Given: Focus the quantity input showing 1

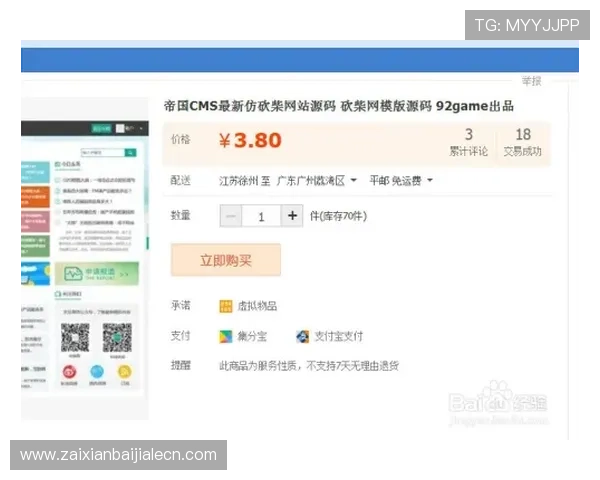Looking at the screenshot, I should (261, 217).
